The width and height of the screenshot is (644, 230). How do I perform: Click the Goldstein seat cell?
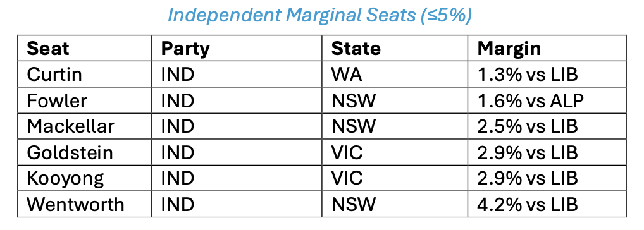pos(84,152)
